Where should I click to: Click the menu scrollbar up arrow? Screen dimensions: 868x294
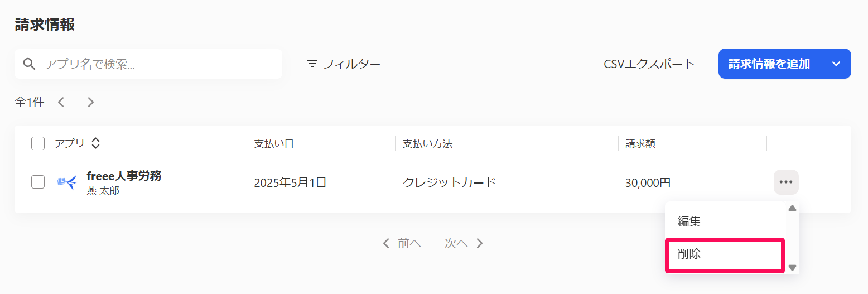pyautogui.click(x=792, y=209)
